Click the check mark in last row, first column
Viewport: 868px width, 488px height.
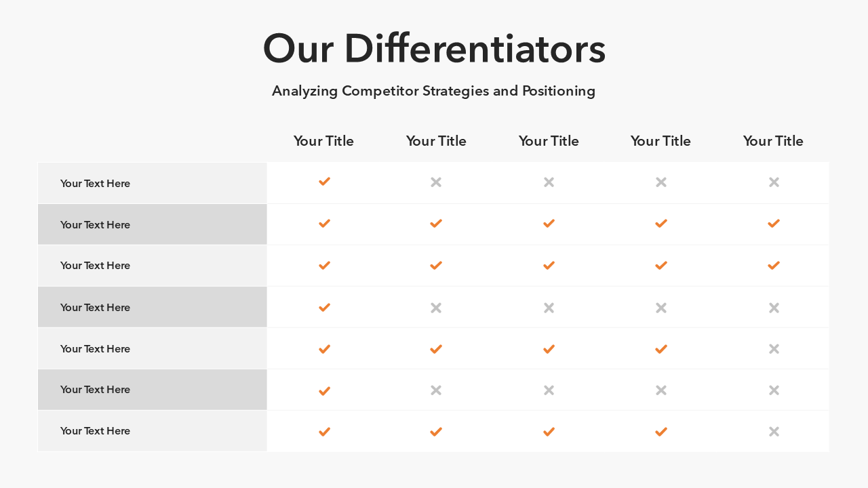coord(324,432)
